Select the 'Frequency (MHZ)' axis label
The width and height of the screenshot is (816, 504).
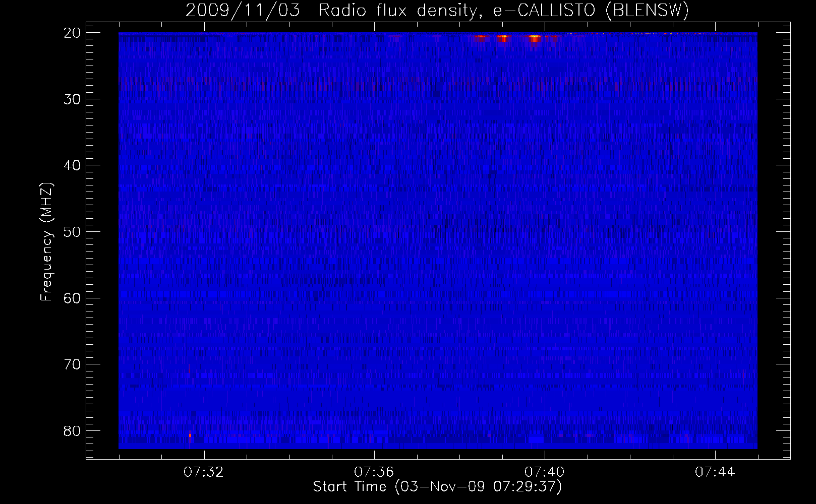[x=46, y=242]
